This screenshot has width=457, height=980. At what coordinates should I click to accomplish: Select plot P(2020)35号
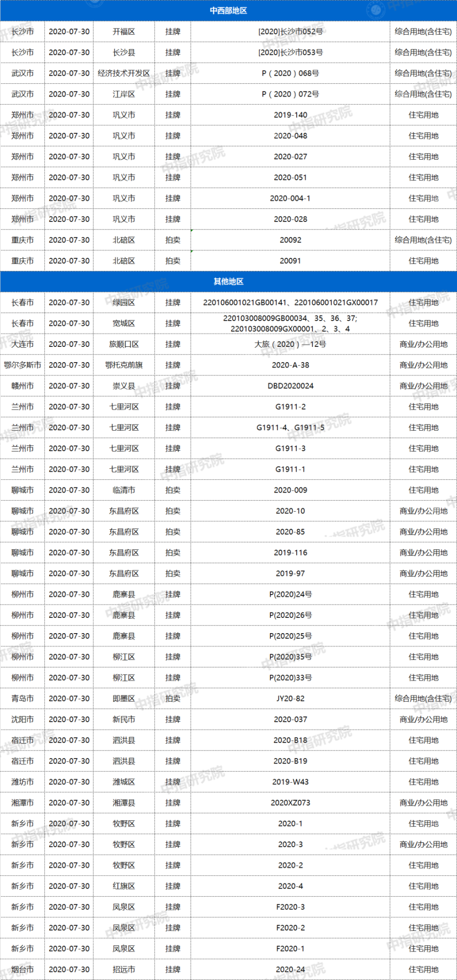tap(290, 657)
